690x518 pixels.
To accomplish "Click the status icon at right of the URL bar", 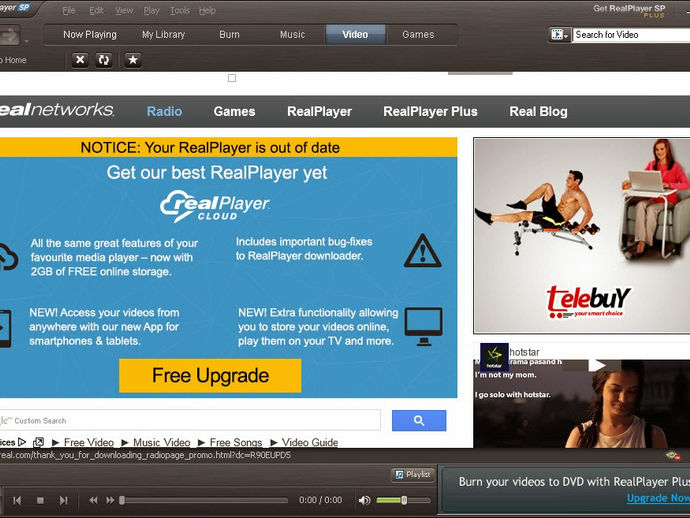I will 673,456.
